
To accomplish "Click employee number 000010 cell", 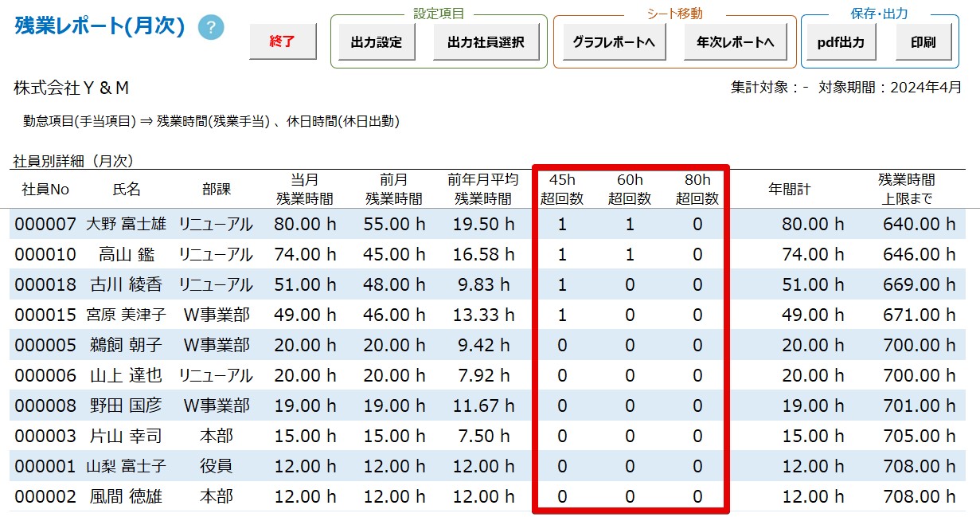I will (45, 255).
